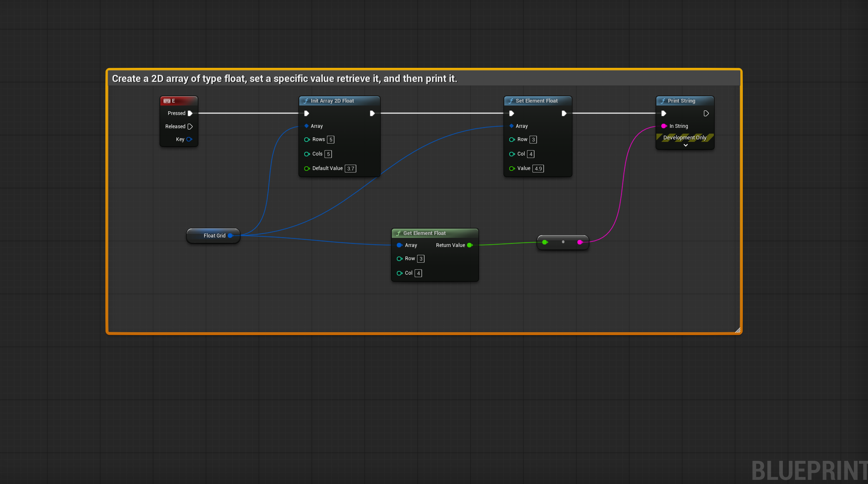Image resolution: width=868 pixels, height=484 pixels.
Task: Click the Array pin on Get Element Float
Action: (400, 245)
